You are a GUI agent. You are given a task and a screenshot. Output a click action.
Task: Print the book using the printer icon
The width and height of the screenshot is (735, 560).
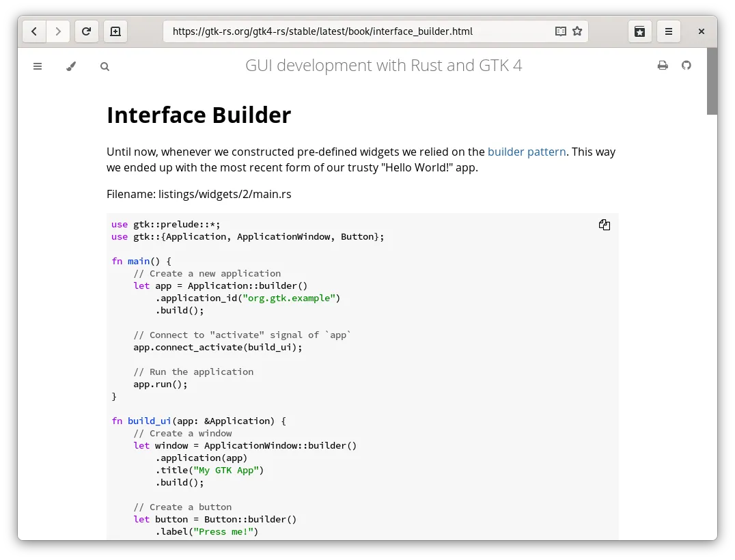[x=662, y=66]
